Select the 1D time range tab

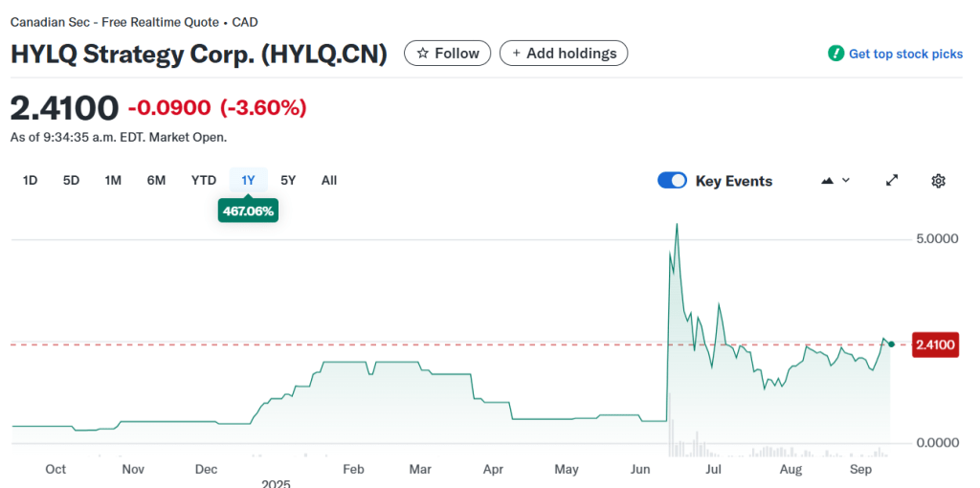pos(30,181)
